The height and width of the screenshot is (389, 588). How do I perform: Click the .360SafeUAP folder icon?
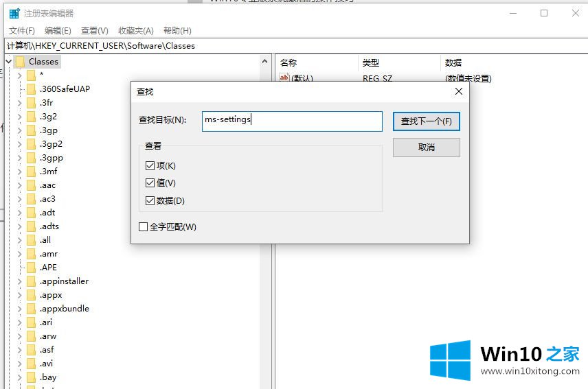coord(31,89)
